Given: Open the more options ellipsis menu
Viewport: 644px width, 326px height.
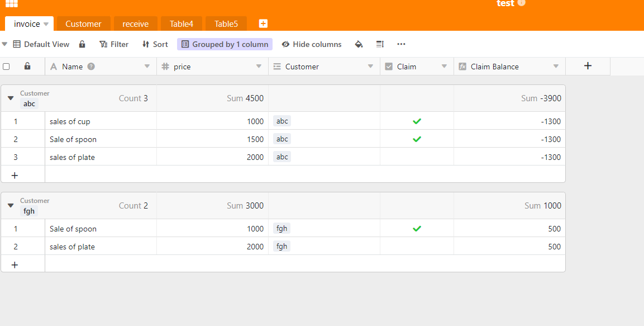Looking at the screenshot, I should [x=401, y=44].
